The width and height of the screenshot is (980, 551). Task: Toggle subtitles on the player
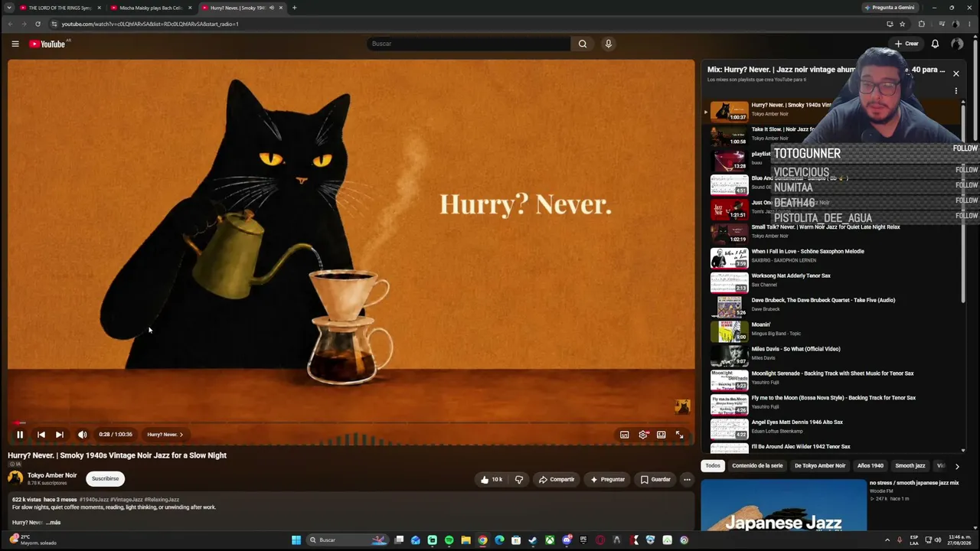pyautogui.click(x=625, y=435)
